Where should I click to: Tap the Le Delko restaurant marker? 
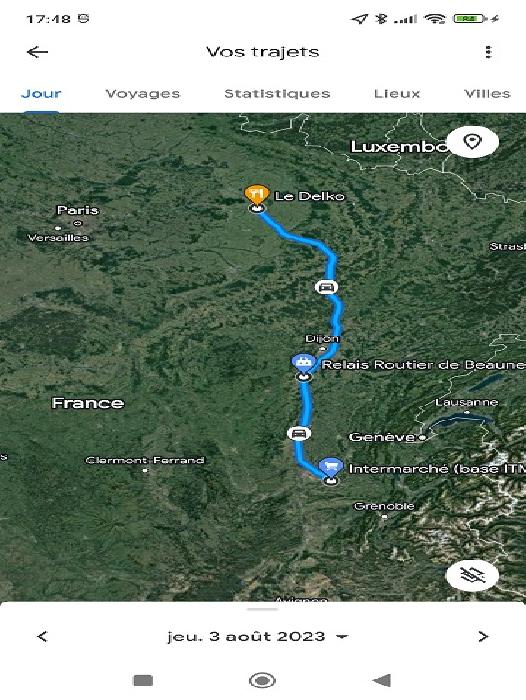[256, 194]
